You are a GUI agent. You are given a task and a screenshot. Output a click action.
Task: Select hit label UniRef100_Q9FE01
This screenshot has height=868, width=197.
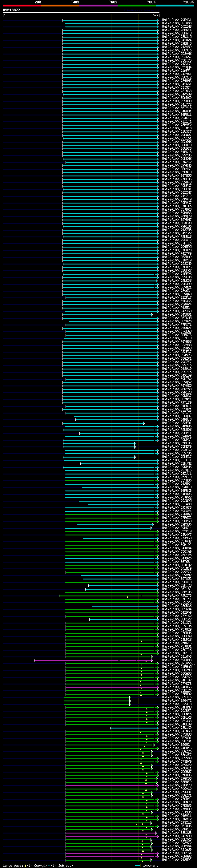177,189
